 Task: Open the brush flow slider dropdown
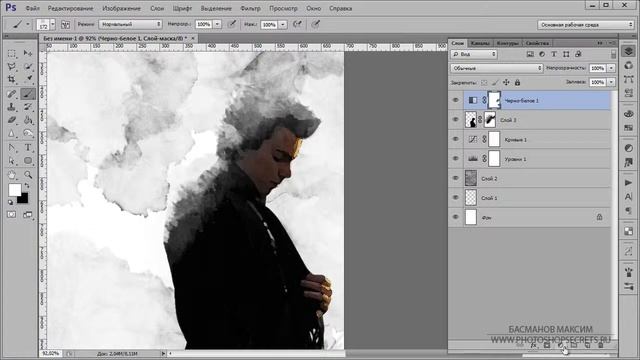point(283,24)
